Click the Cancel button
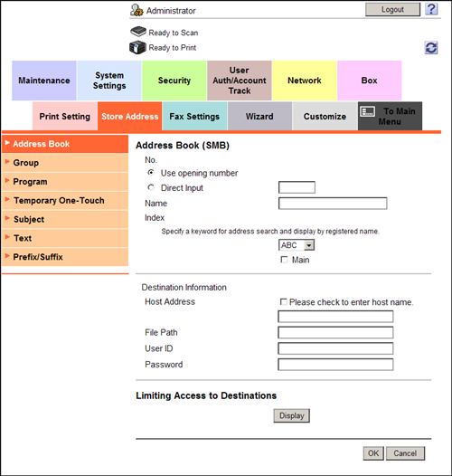452x476 pixels. (x=405, y=453)
